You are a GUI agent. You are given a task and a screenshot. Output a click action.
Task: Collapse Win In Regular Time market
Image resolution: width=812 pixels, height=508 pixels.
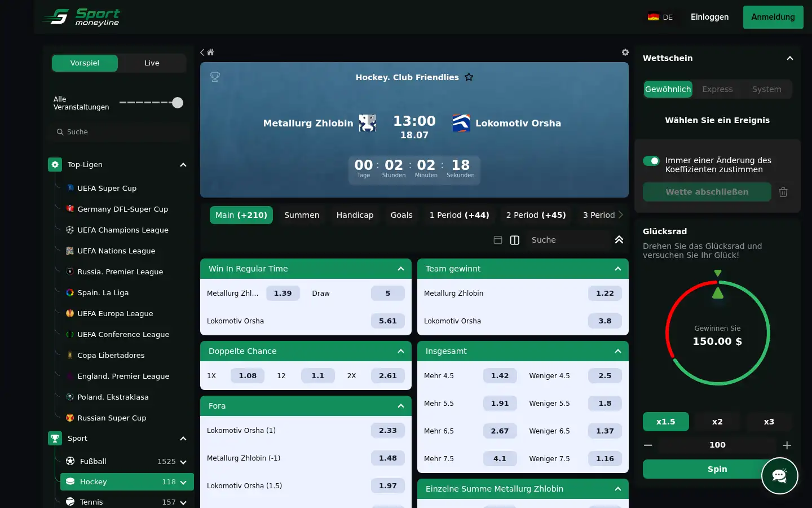401,269
